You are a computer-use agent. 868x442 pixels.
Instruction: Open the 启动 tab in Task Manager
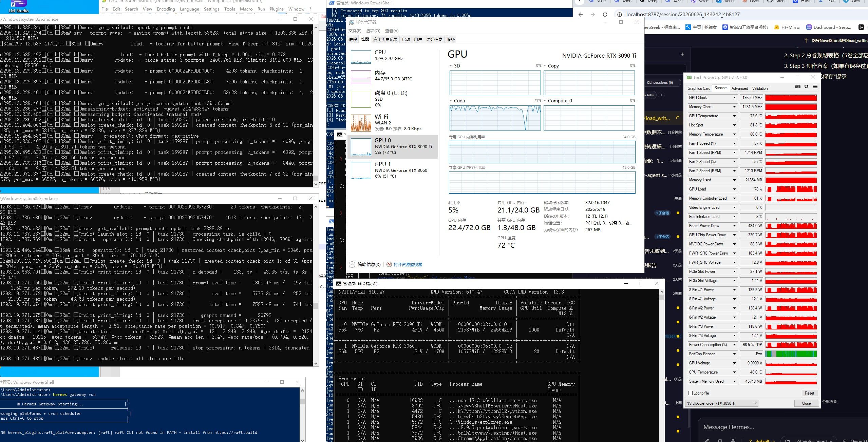(x=406, y=40)
